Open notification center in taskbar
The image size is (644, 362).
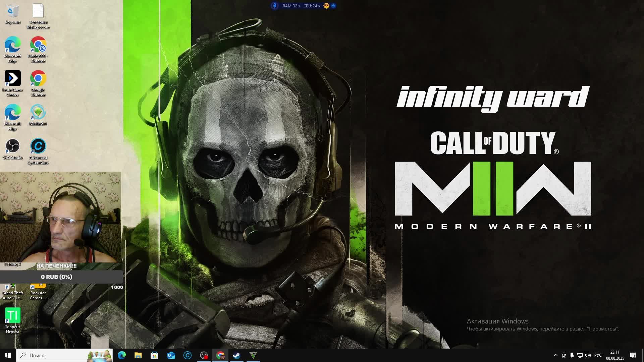point(633,355)
